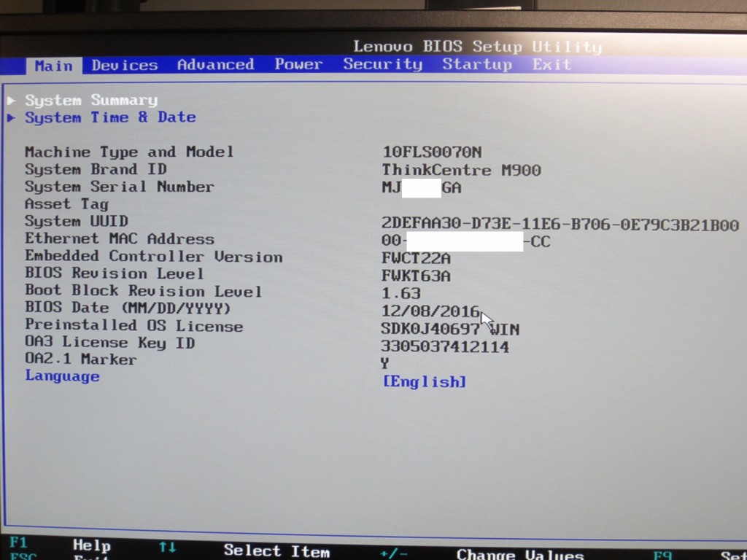Click the Help label in footer
This screenshot has width=747, height=560.
point(92,545)
